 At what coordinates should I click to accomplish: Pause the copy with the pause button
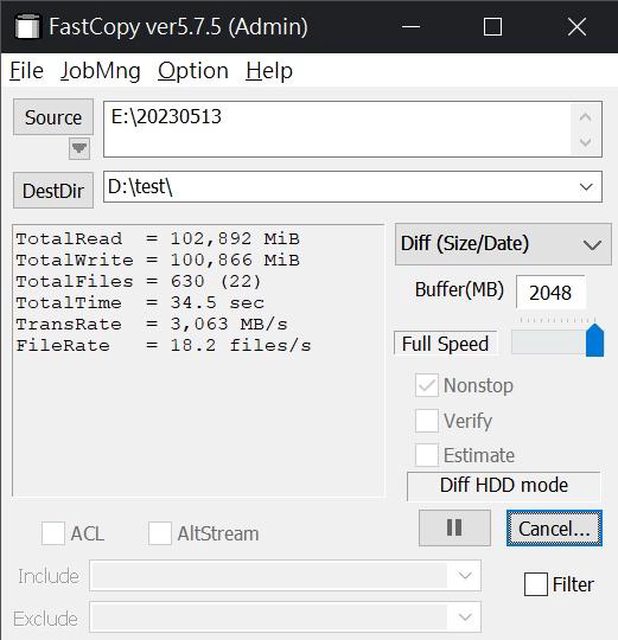click(454, 528)
